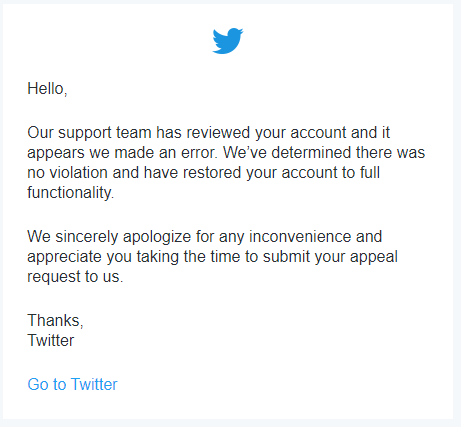
Task: Click the word 'appreciate' in second paragraph
Action: point(65,257)
